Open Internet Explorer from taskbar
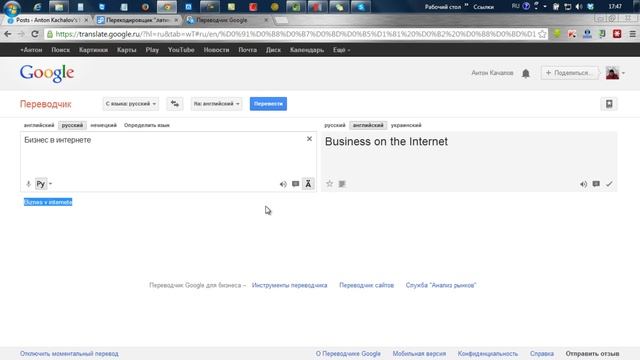This screenshot has width=640, height=360. point(37,7)
